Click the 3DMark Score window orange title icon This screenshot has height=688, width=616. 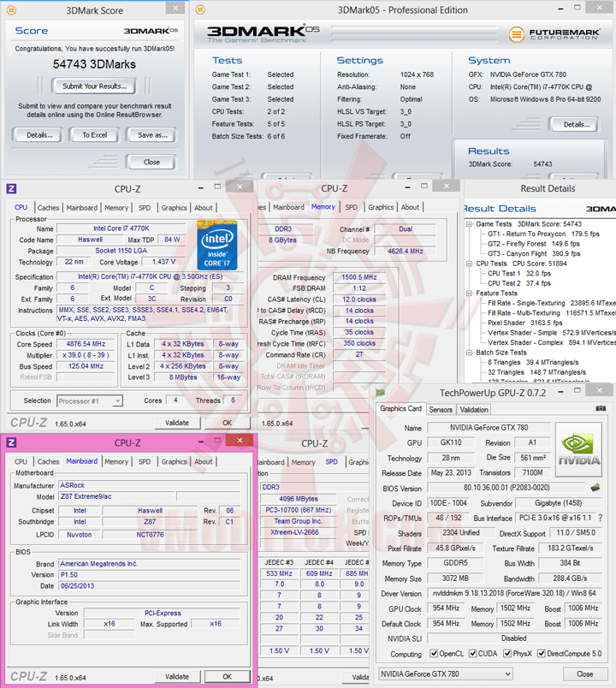[x=11, y=9]
